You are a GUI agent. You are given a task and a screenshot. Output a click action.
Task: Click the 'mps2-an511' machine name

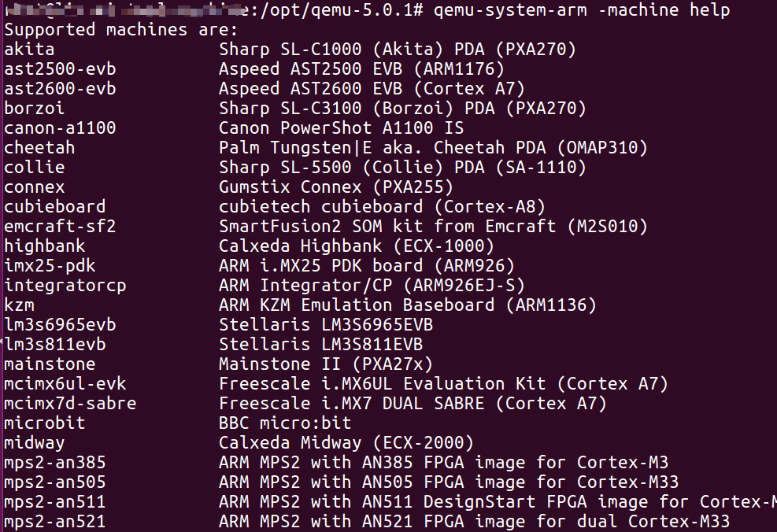coord(55,502)
